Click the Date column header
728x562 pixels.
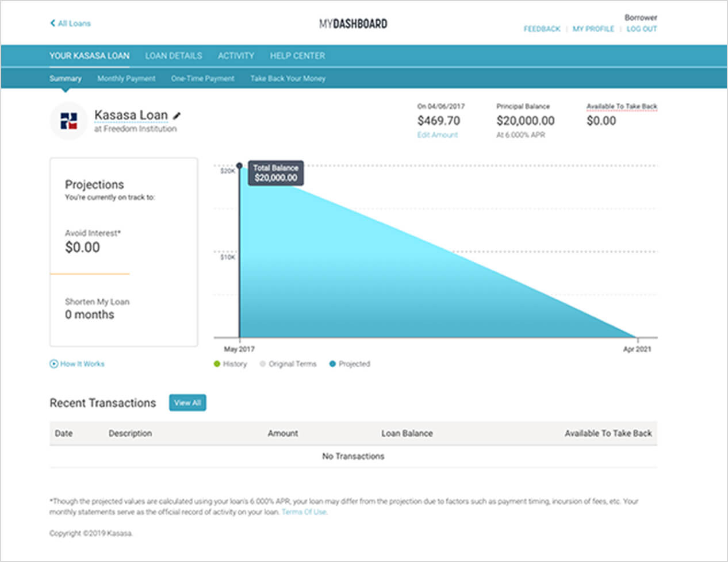click(64, 433)
